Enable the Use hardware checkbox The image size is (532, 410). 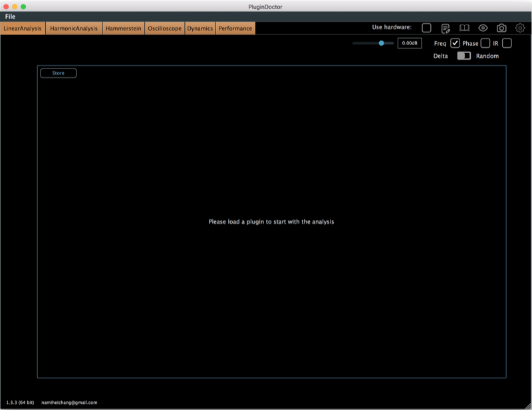(426, 28)
